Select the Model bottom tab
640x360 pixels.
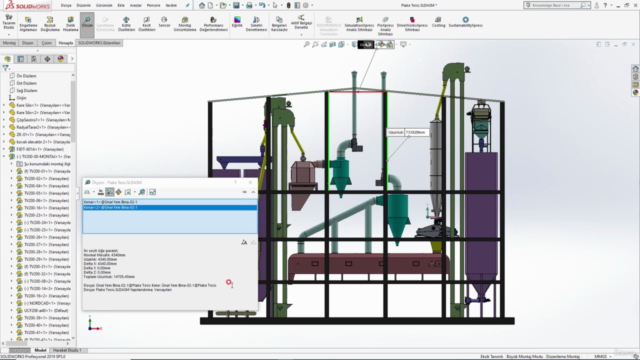coord(40,350)
